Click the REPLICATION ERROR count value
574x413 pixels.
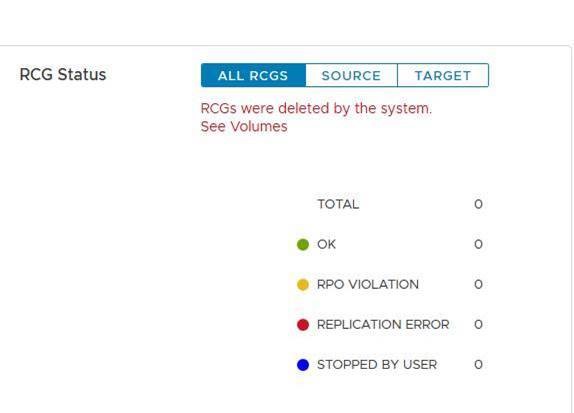pyautogui.click(x=478, y=324)
